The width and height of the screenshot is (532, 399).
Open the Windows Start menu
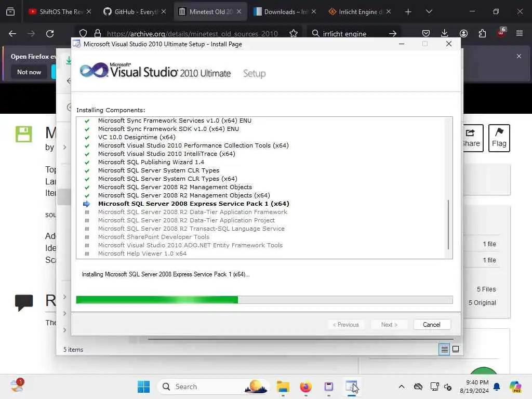[143, 387]
